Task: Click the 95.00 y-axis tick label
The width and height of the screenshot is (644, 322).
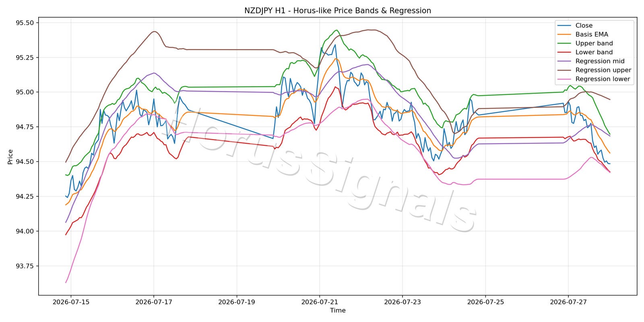Action: [25, 92]
